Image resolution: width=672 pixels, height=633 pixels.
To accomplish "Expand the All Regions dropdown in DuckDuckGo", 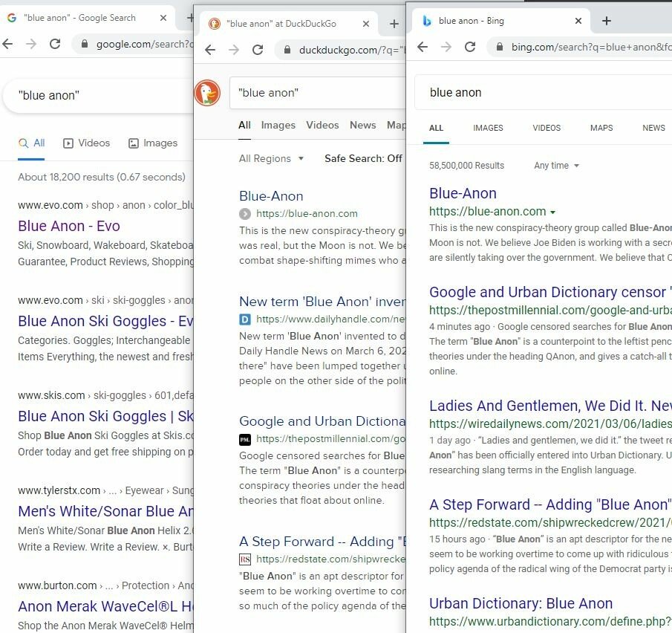I will tap(271, 159).
